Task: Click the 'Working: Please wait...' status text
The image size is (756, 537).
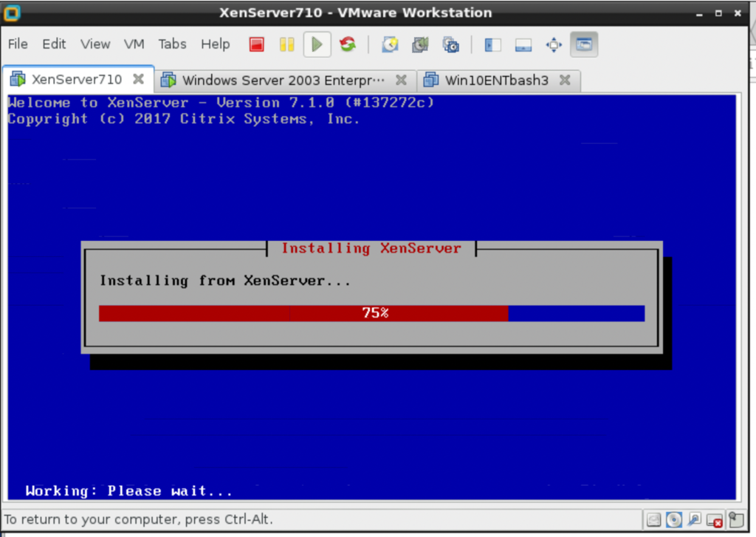Action: 128,491
